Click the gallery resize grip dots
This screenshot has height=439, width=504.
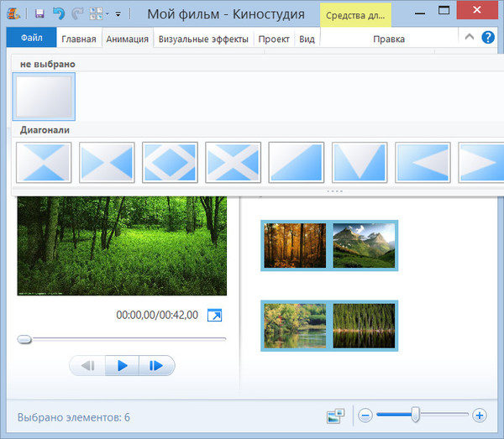coord(334,191)
